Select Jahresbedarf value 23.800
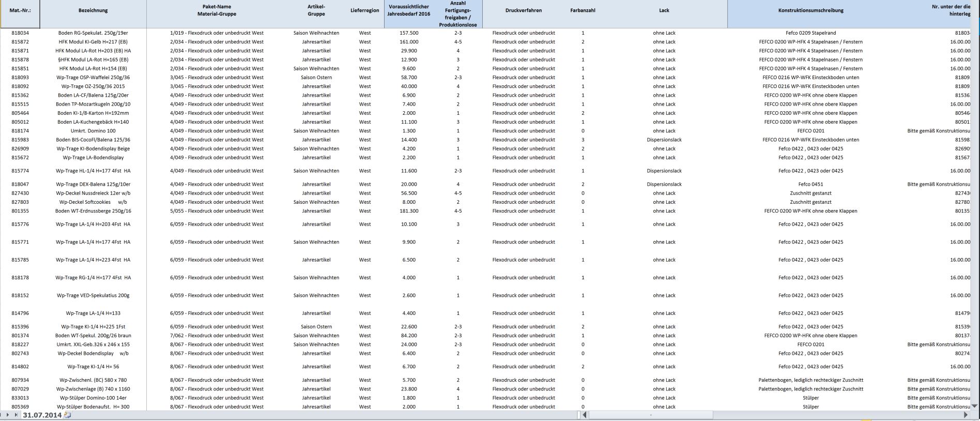The image size is (980, 421). [408, 389]
